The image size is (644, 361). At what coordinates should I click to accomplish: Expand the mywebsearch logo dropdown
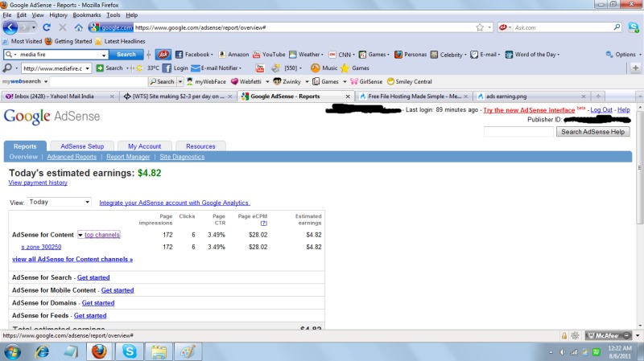click(x=46, y=82)
